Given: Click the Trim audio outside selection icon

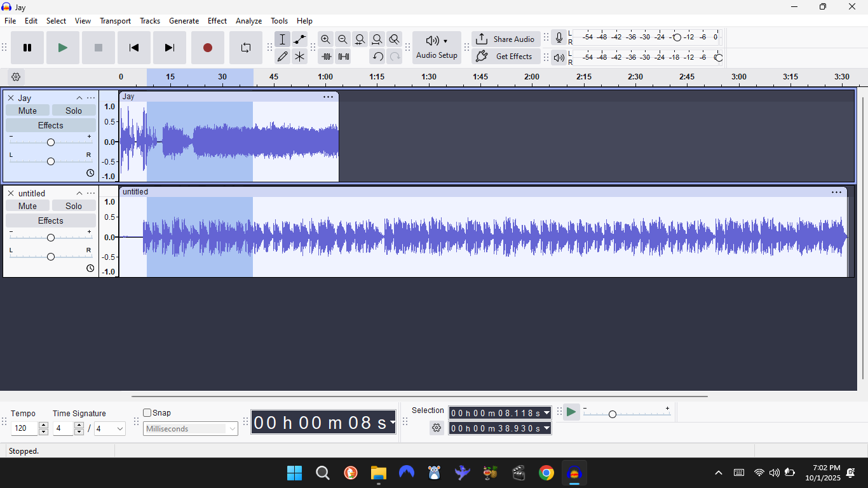Looking at the screenshot, I should pos(326,57).
